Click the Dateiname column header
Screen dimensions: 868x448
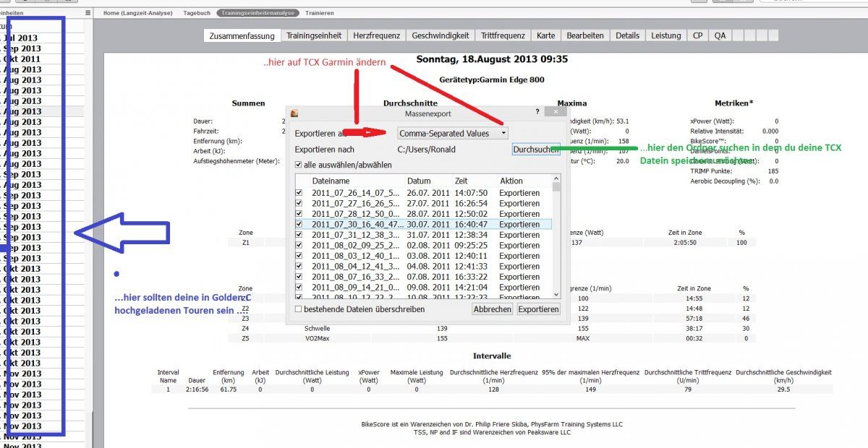point(331,181)
